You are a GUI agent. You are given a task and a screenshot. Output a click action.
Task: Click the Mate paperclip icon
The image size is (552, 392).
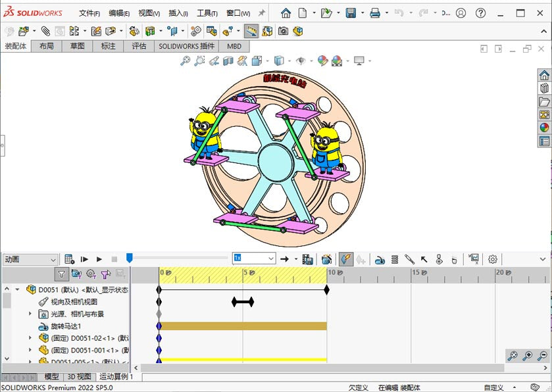[45, 32]
